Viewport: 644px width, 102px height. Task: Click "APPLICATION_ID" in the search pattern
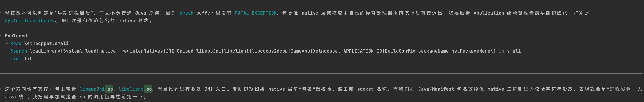click(x=363, y=51)
